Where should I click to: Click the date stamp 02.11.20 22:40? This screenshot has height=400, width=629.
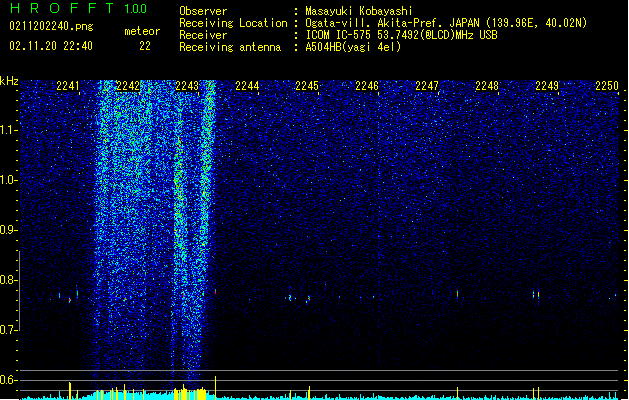51,46
